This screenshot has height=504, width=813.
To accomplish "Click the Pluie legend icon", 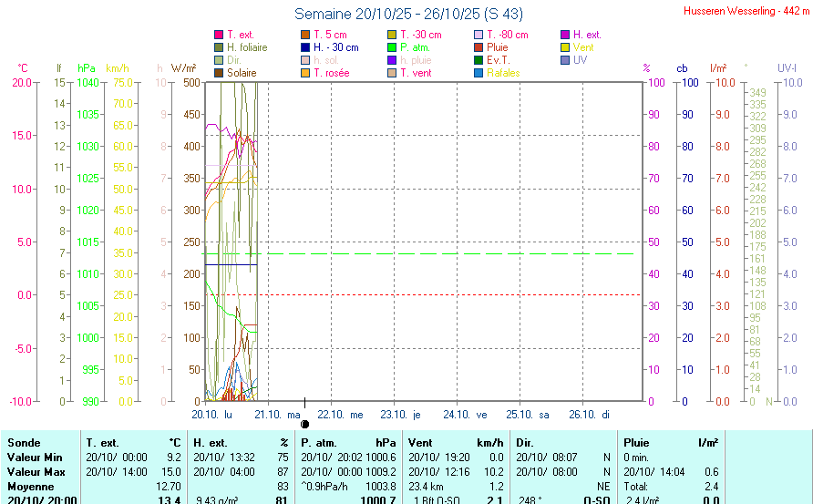I will click(x=479, y=47).
